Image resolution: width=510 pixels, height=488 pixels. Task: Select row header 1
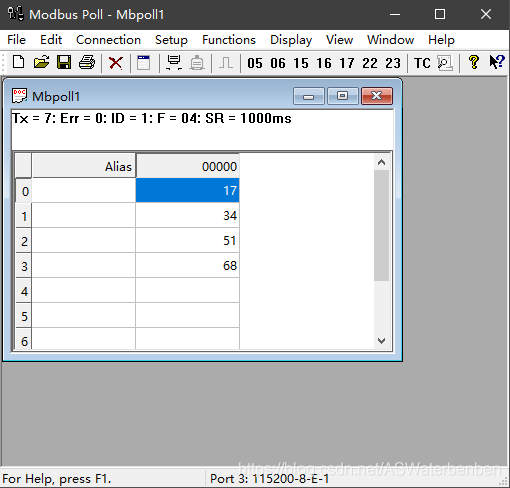click(24, 216)
